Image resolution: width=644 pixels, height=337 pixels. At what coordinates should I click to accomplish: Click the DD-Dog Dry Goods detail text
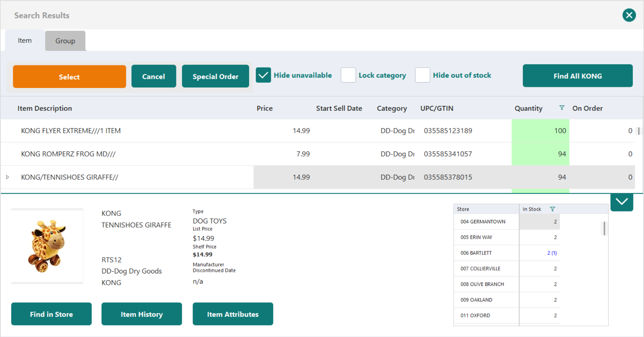coord(132,271)
